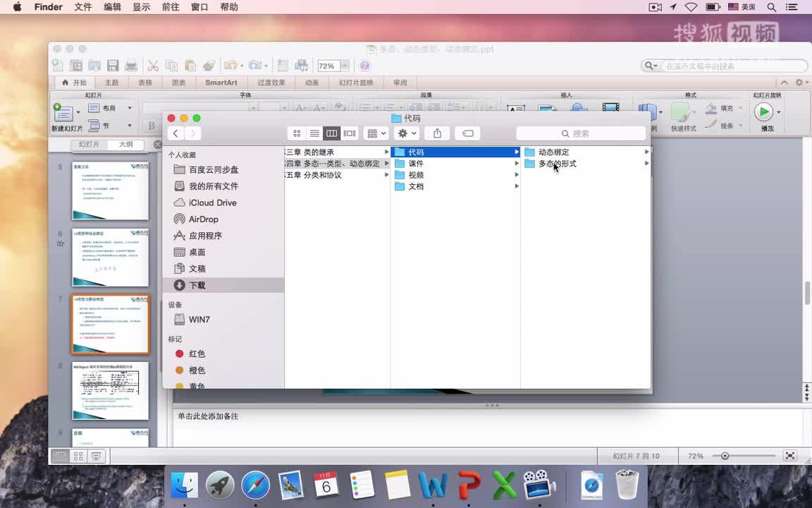Click the 快速样式 quick styles button
Viewport: 812px width, 508px height.
(682, 113)
